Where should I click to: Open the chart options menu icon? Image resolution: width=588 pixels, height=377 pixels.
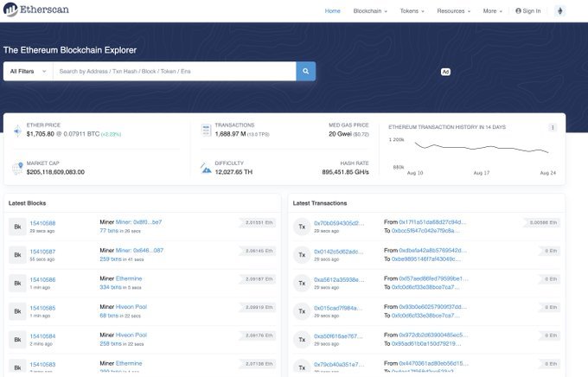click(x=553, y=128)
